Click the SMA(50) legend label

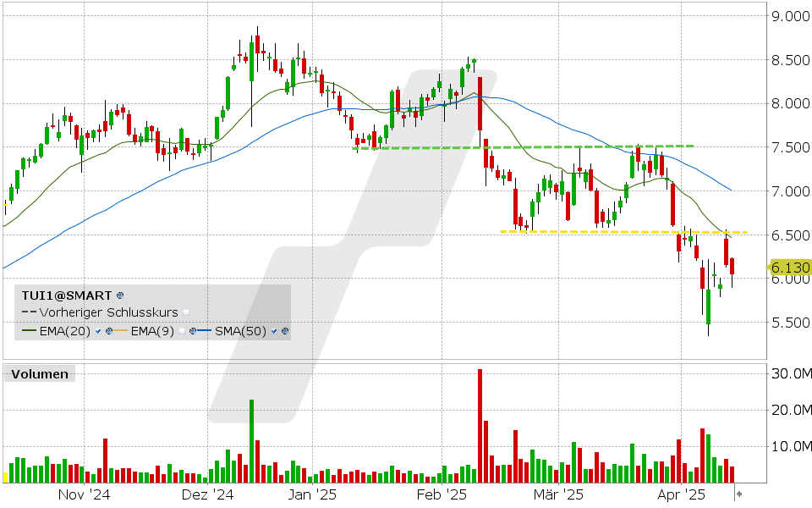tap(240, 331)
